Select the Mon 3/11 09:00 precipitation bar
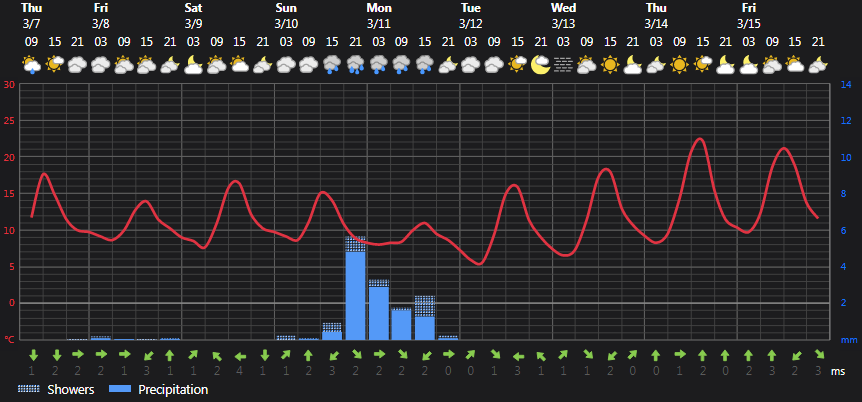Viewport: 862px width, 402px height. click(402, 324)
